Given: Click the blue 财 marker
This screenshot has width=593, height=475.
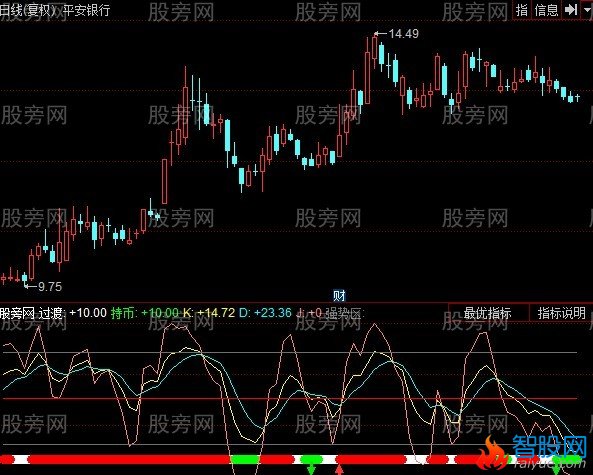Looking at the screenshot, I should (x=339, y=295).
